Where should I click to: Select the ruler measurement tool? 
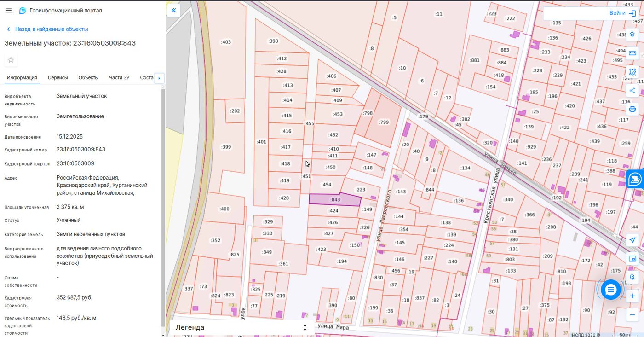(632, 53)
